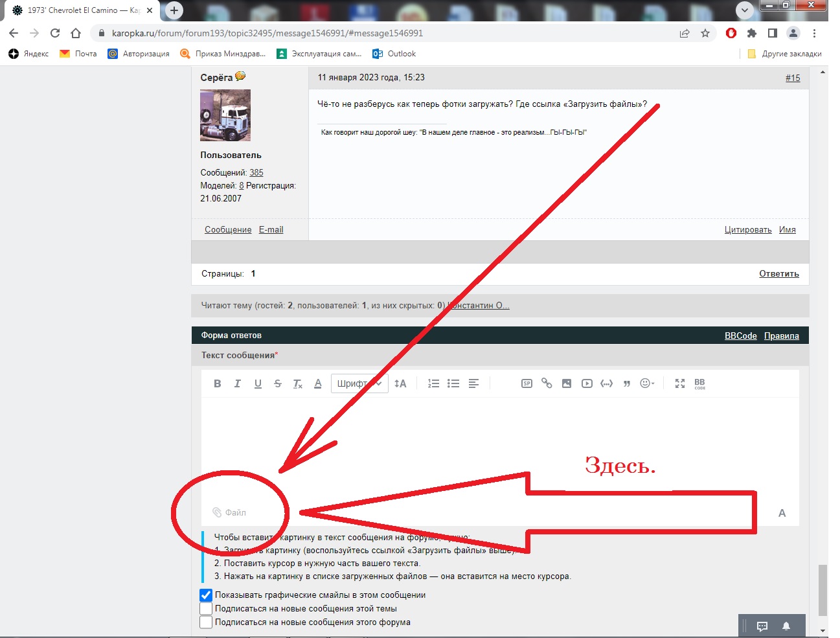Insert a quote block
The width and height of the screenshot is (840, 638).
626,383
